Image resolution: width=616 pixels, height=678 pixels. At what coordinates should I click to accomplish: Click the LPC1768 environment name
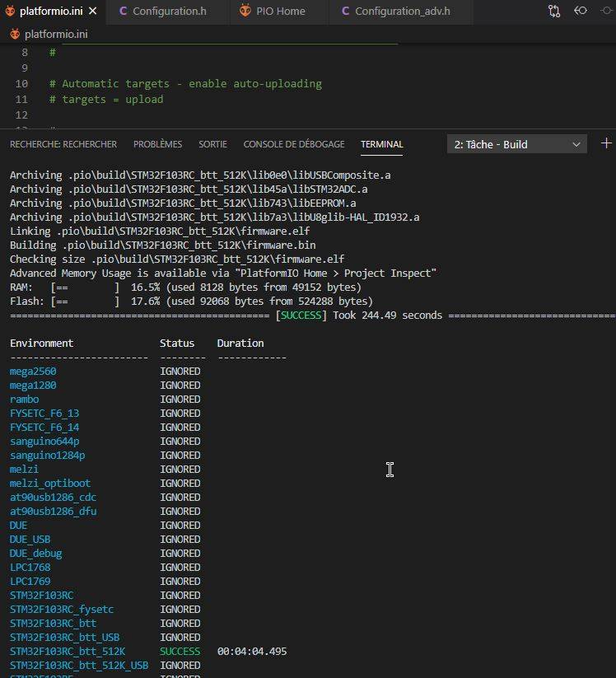click(30, 568)
